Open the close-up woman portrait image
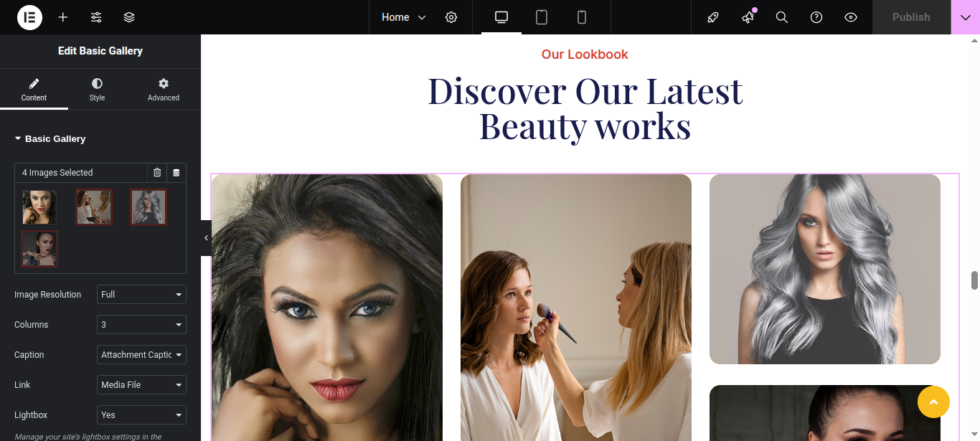Viewport: 980px width, 441px height. pos(327,308)
